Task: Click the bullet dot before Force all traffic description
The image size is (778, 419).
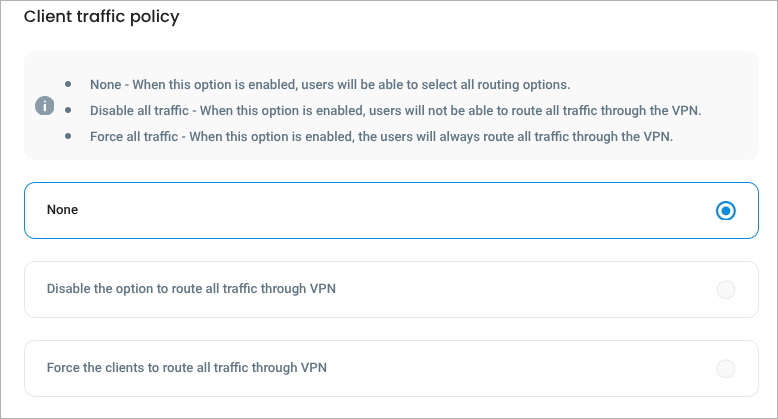Action: 68,137
